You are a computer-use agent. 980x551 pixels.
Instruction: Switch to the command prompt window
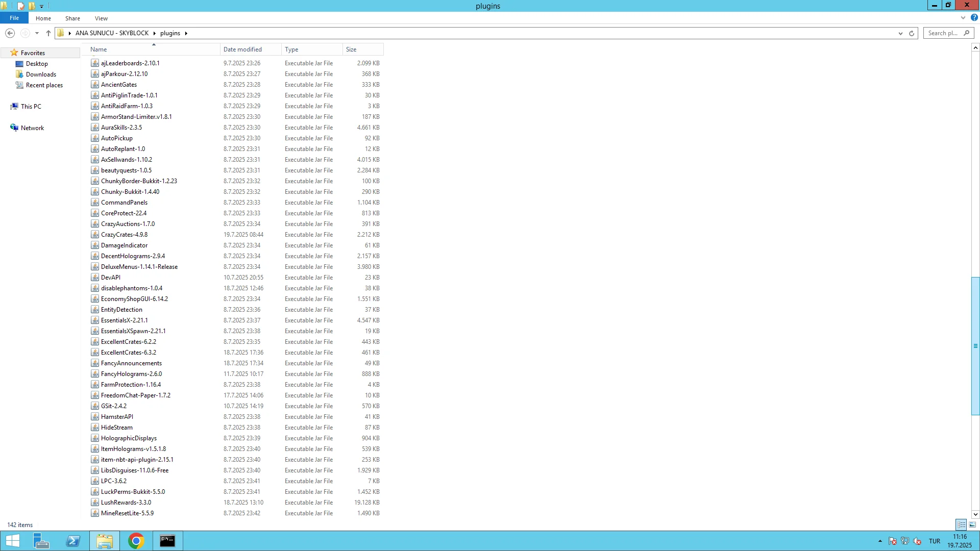click(167, 541)
